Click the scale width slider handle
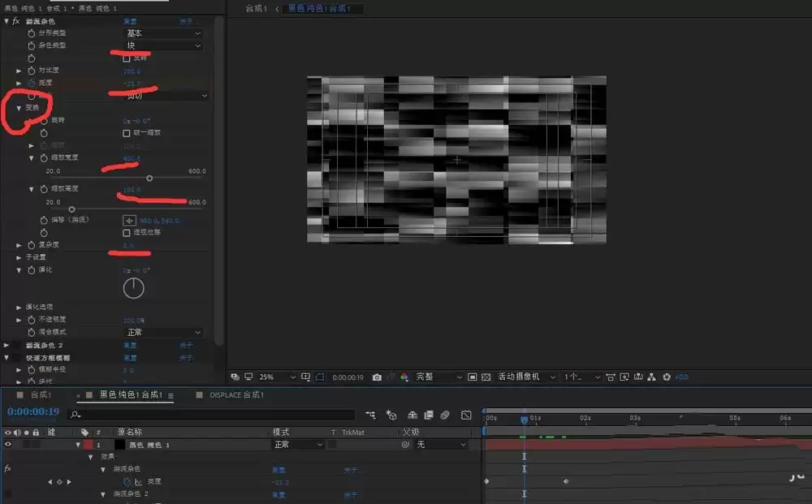Screen dimensions: 812x504 (149, 179)
